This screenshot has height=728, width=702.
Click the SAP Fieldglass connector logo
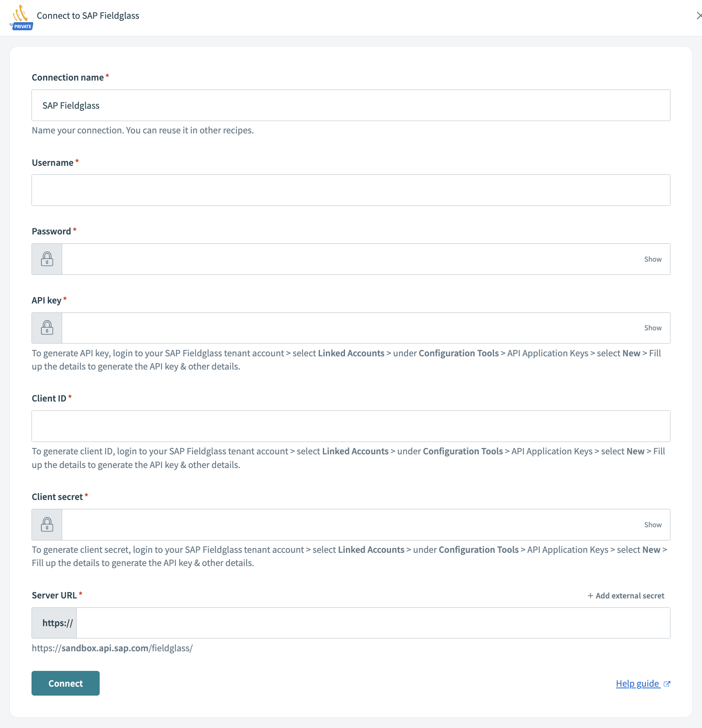click(x=21, y=16)
